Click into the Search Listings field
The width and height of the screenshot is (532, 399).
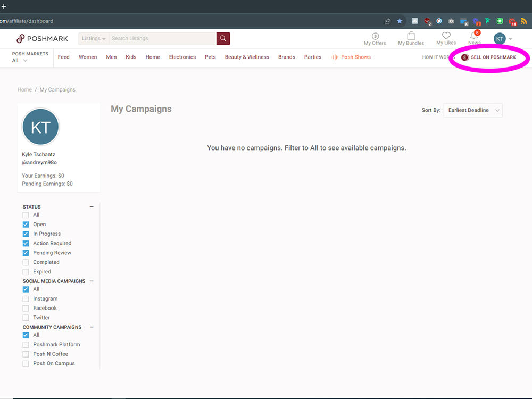[x=162, y=39]
